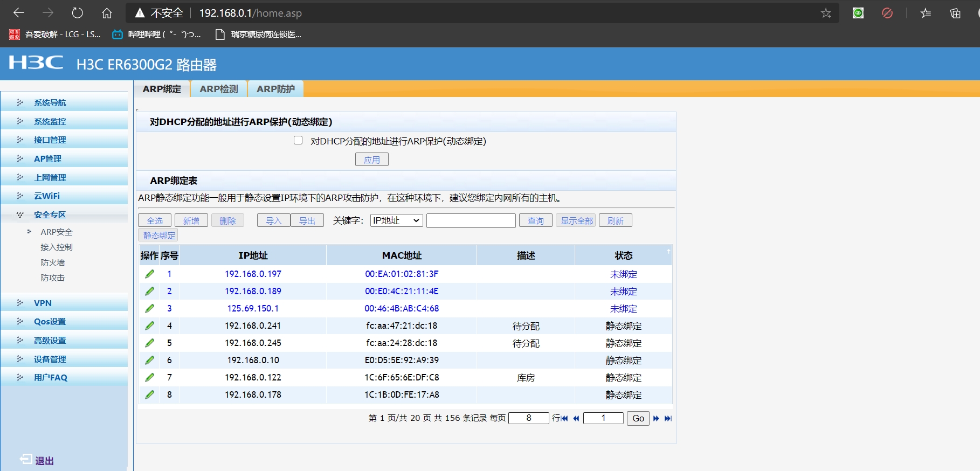The image size is (980, 471).
Task: Collapse the 安全专区 sidebar section
Action: click(50, 214)
